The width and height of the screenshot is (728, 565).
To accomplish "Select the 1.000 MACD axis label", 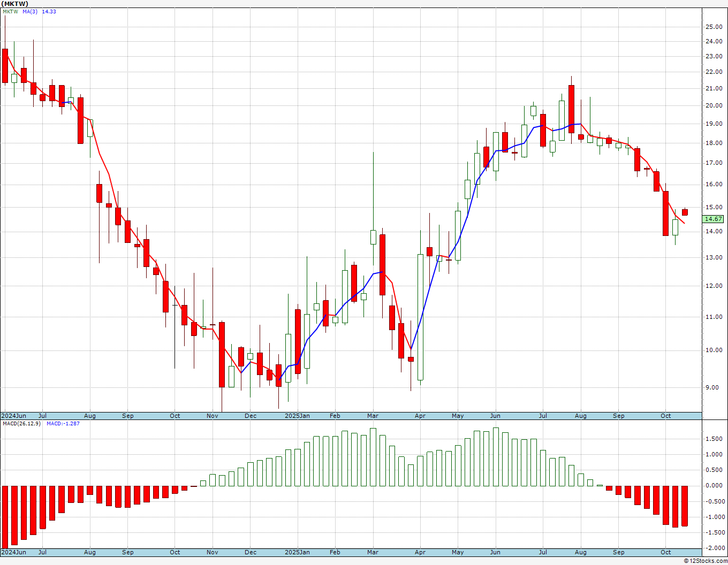I will pos(714,454).
